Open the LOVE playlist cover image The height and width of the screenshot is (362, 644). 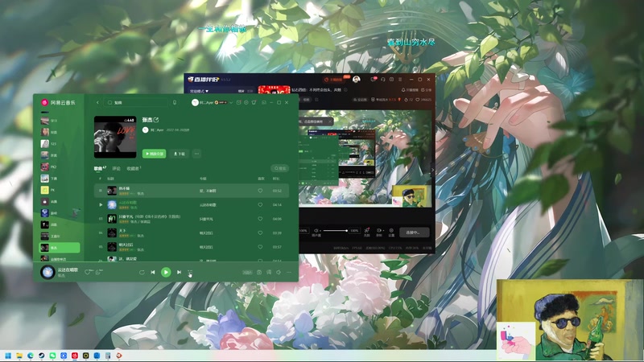click(x=115, y=137)
